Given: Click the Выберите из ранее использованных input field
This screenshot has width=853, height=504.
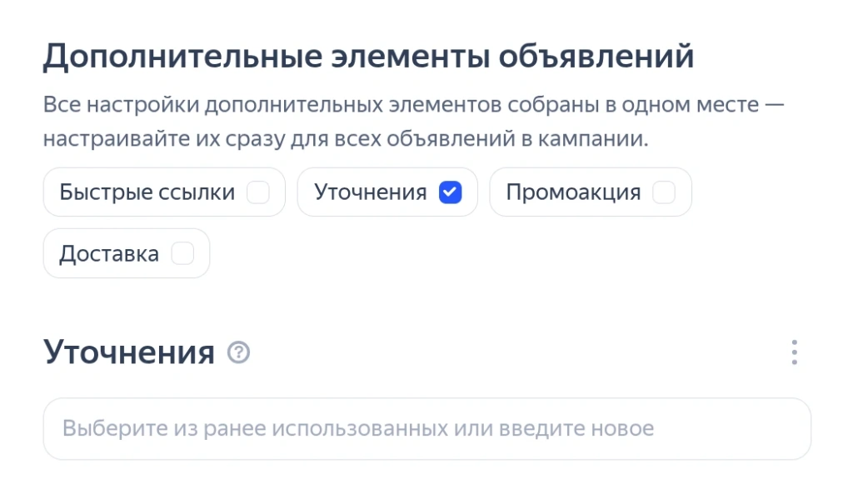Looking at the screenshot, I should [x=426, y=428].
